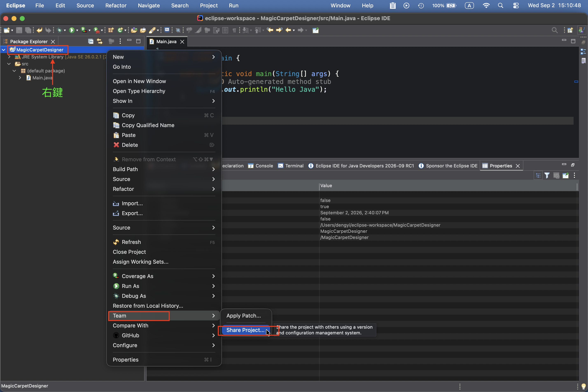588x392 pixels.
Task: Open Package Explorer View Menu three dots
Action: [120, 41]
